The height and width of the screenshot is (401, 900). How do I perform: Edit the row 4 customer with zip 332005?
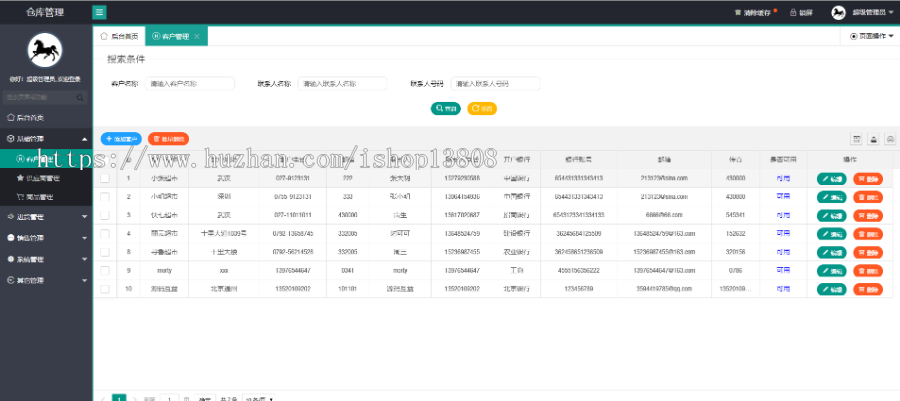(832, 234)
